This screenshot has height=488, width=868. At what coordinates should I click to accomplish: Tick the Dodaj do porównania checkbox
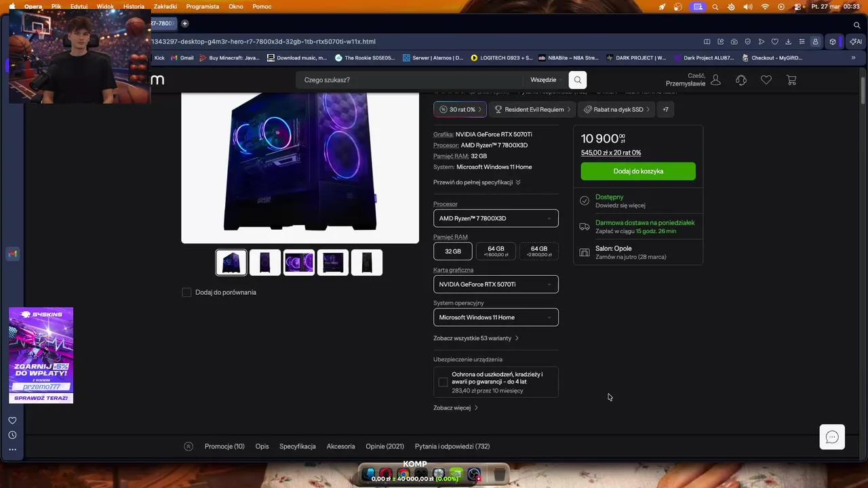[186, 292]
